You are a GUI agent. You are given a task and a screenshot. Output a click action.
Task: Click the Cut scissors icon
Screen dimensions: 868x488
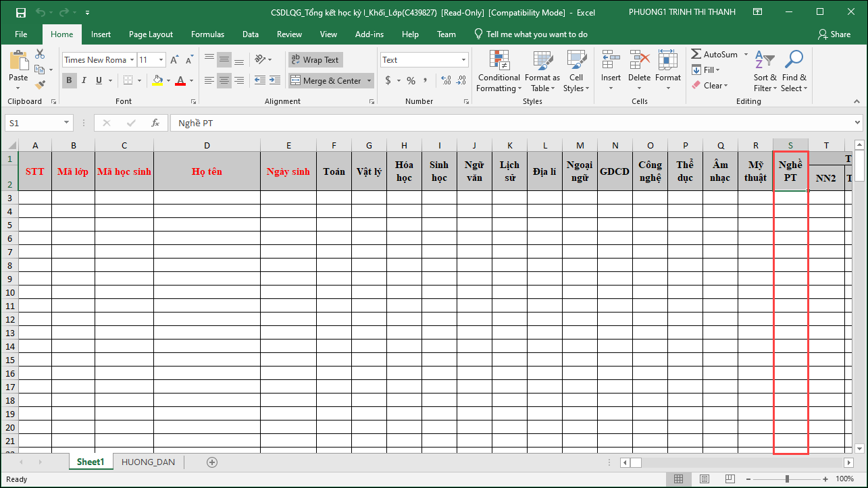click(x=40, y=55)
